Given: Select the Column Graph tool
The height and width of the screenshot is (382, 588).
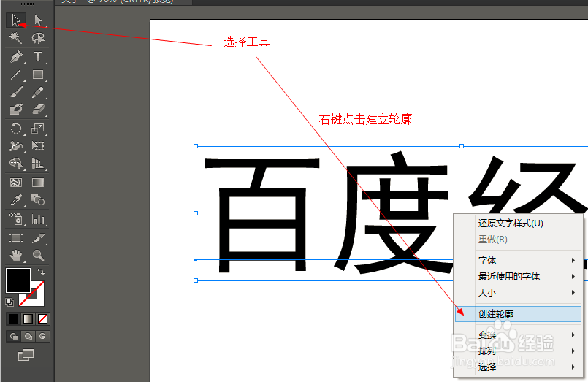Looking at the screenshot, I should click(x=38, y=219).
